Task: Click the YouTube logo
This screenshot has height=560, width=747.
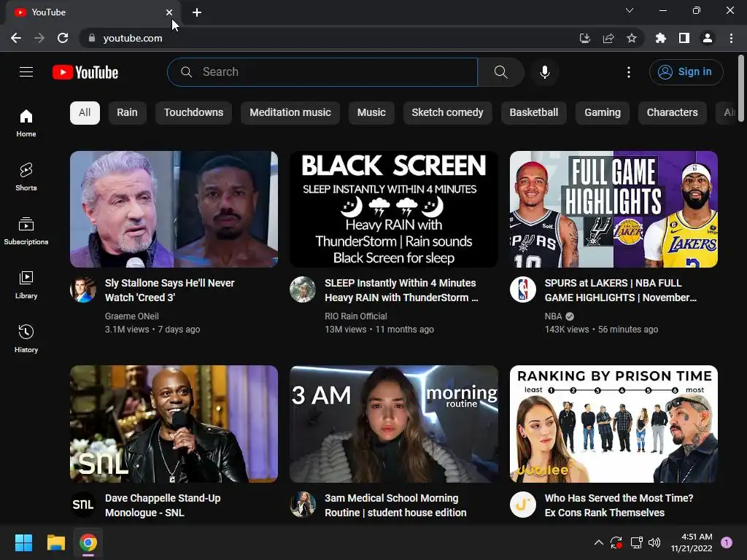Action: click(85, 72)
